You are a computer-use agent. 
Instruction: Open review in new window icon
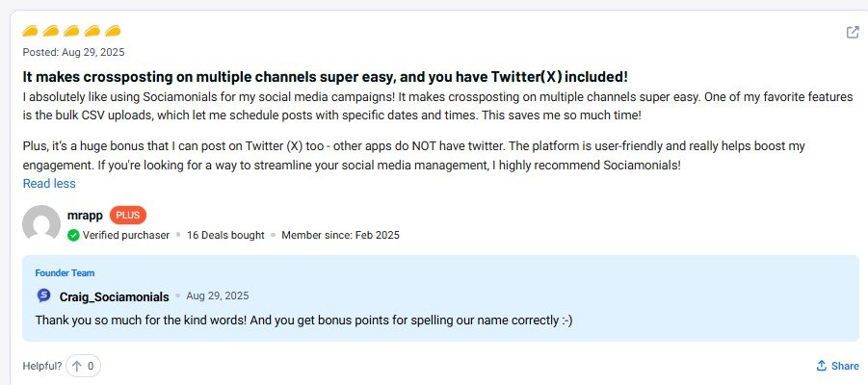click(x=853, y=33)
